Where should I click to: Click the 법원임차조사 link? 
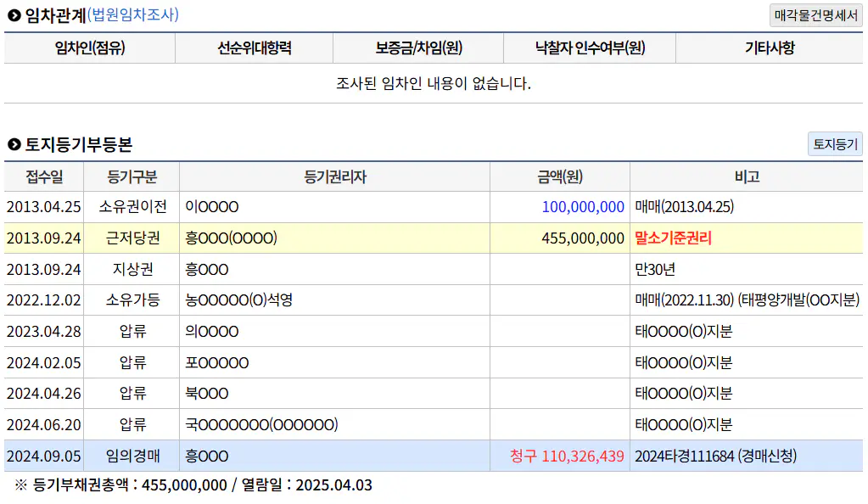pyautogui.click(x=132, y=14)
